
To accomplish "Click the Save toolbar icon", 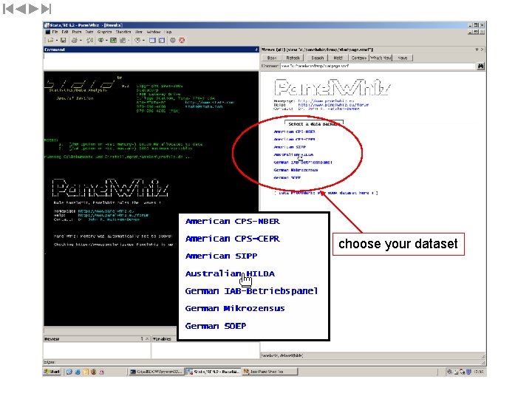I will 63,41.
